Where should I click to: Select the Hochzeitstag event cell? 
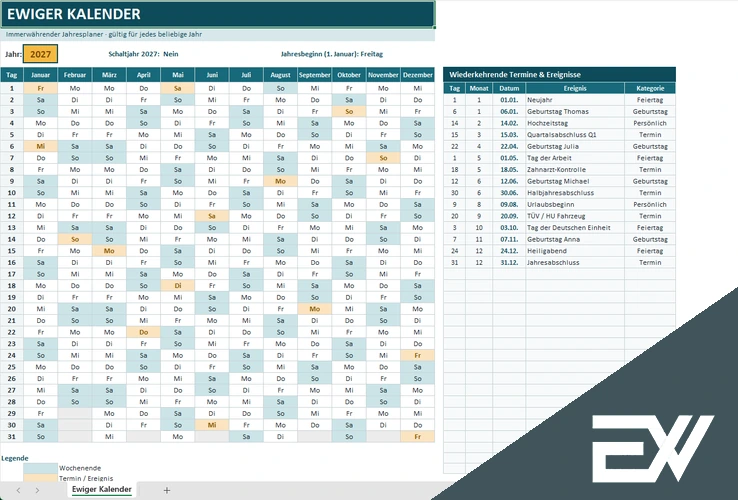click(575, 123)
